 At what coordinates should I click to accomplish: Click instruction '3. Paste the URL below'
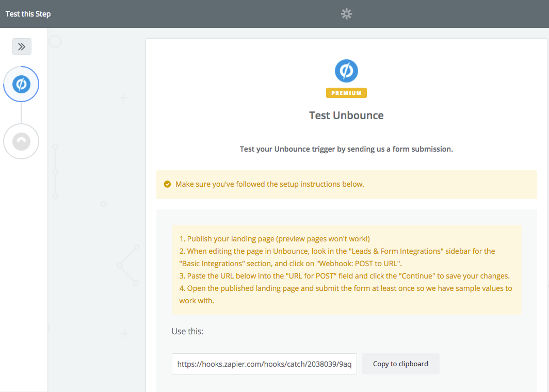(345, 276)
